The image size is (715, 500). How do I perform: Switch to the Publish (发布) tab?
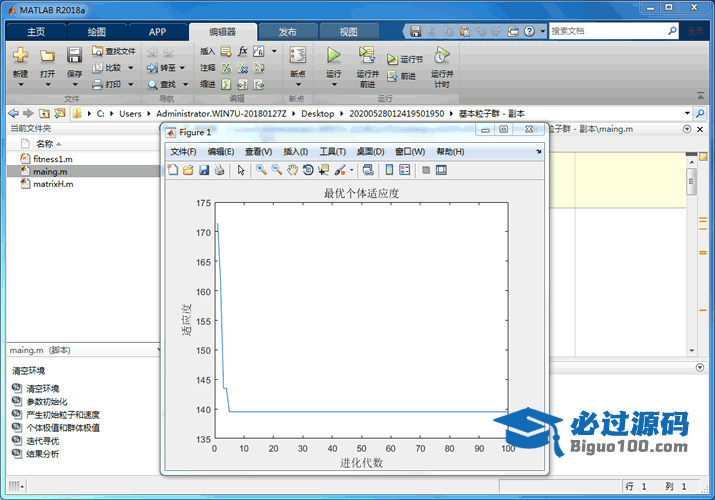point(288,32)
